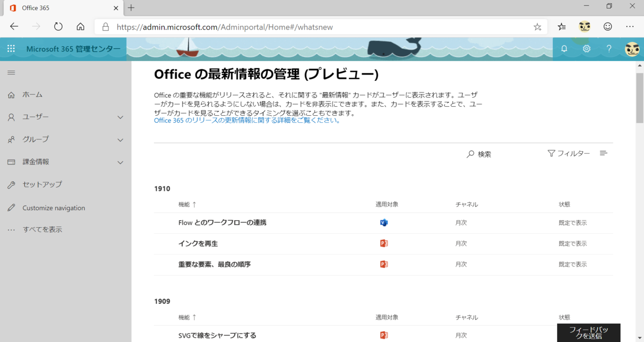Click the ellipsis icon beside すべてを表示
Viewport: 644px width, 342px height.
(11, 230)
